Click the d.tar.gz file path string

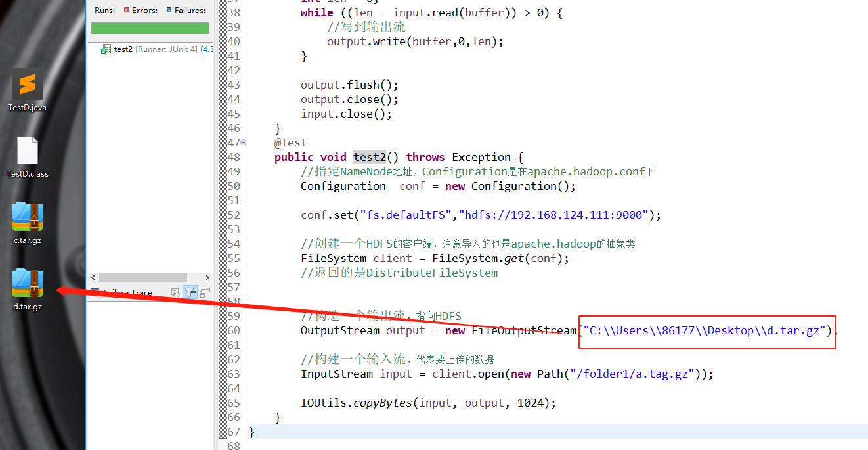coord(705,330)
